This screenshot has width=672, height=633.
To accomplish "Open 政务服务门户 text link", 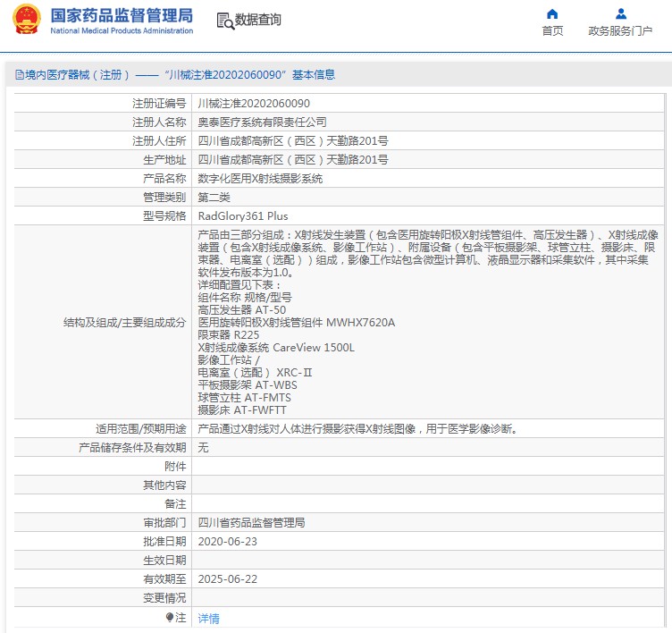I will point(620,31).
